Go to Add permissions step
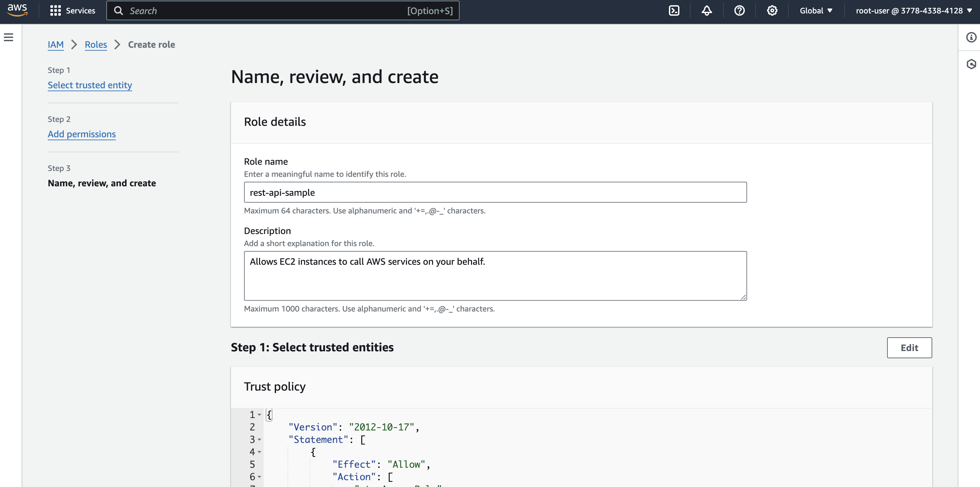This screenshot has height=487, width=980. [x=81, y=134]
